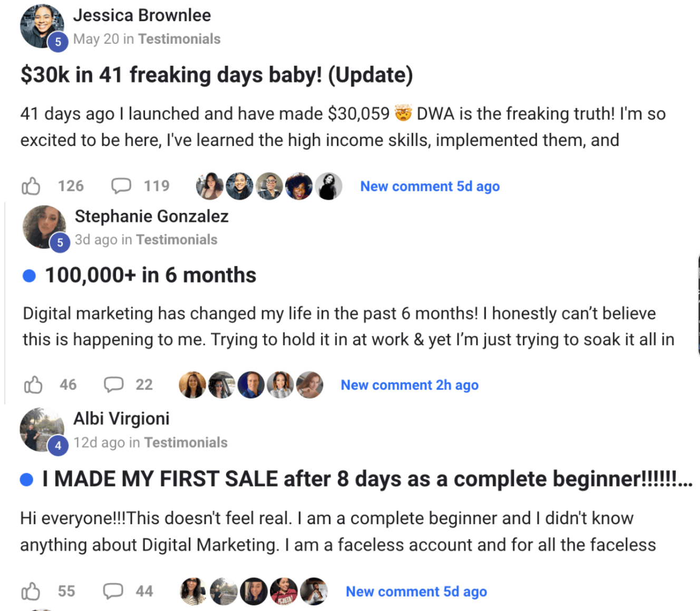Viewport: 700px width, 611px height.
Task: Open the "$30k in 41 freaking days" post
Action: point(216,75)
